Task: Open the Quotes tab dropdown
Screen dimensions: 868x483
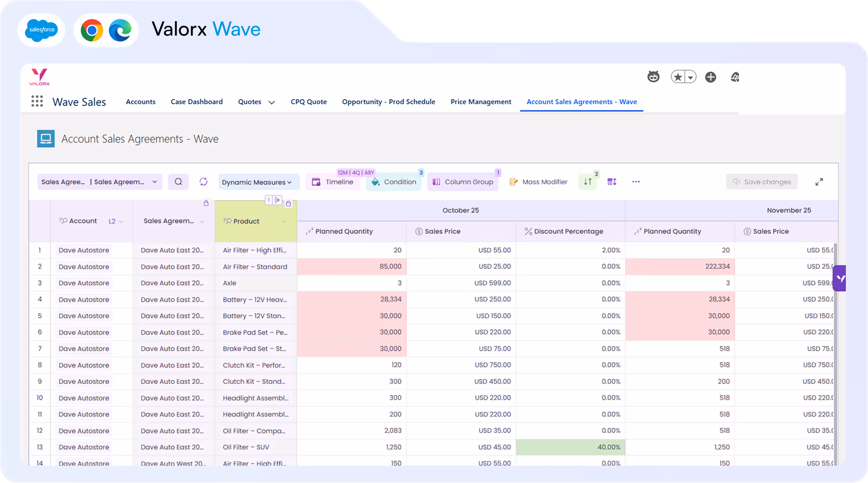Action: click(272, 102)
